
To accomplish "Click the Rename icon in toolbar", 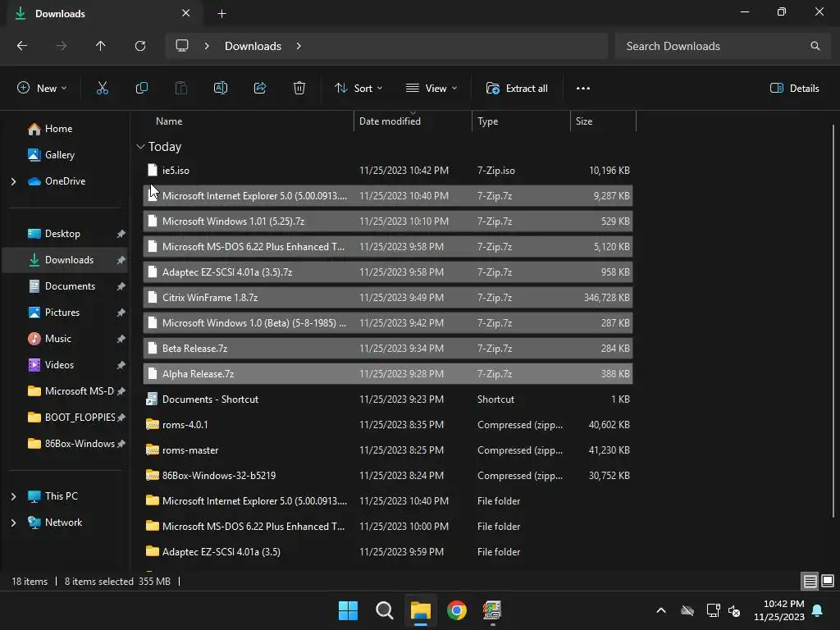I will click(221, 89).
